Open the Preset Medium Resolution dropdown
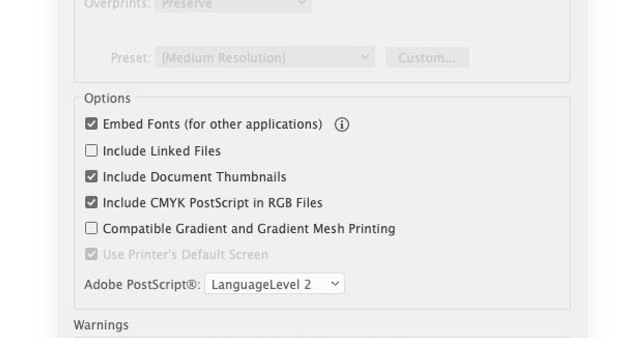This screenshot has width=644, height=338. point(265,57)
